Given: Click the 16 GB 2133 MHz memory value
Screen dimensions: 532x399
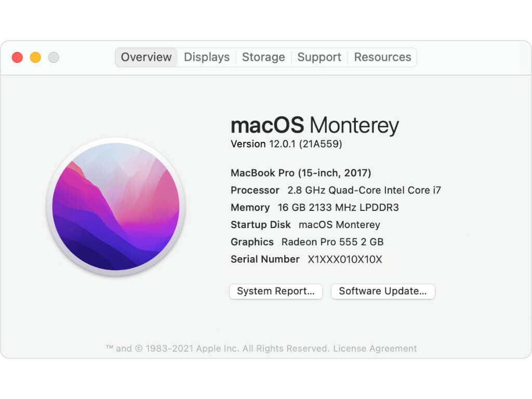Looking at the screenshot, I should pyautogui.click(x=338, y=207).
